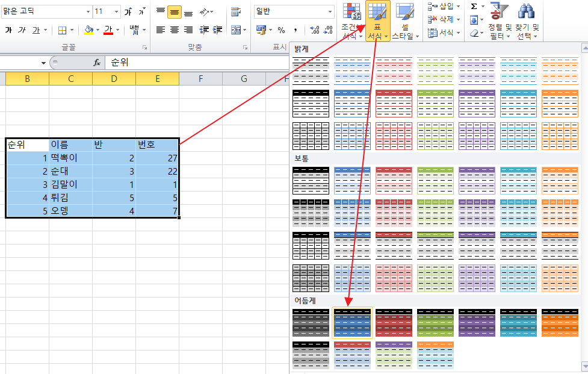Click the Shrink Font (smaller 가) icon
This screenshot has width=588, height=374.
pyautogui.click(x=142, y=11)
